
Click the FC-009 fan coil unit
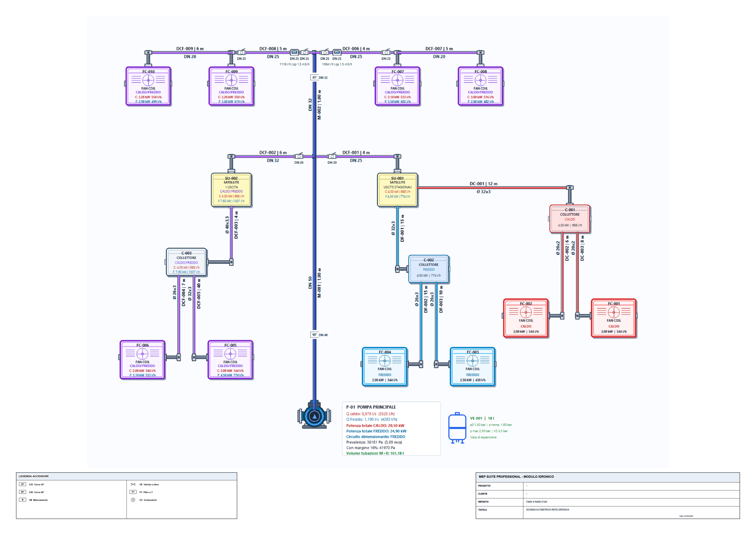click(x=231, y=86)
